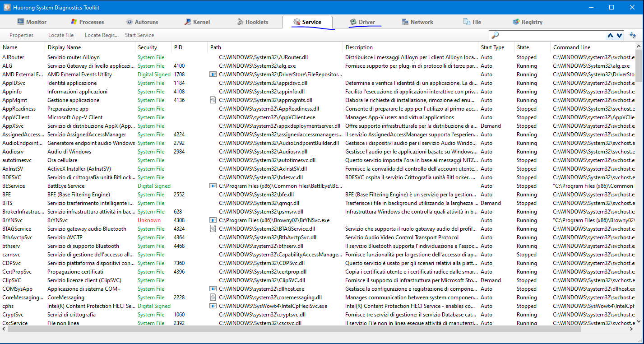Click the Huorong shield icon in title bar

7,7
